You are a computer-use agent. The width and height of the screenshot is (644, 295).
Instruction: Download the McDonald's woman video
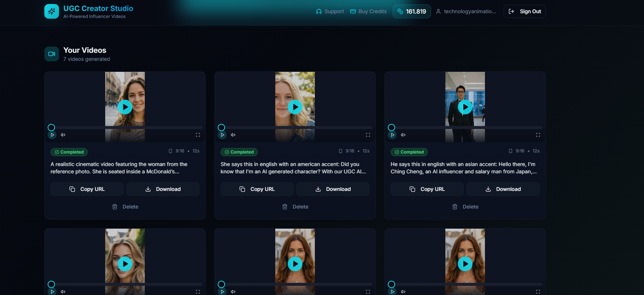pyautogui.click(x=163, y=189)
